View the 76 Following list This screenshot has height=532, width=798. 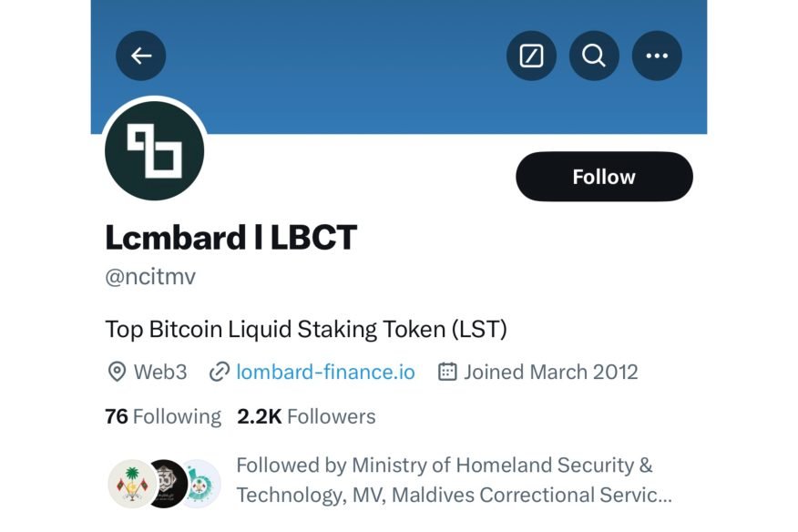click(163, 416)
